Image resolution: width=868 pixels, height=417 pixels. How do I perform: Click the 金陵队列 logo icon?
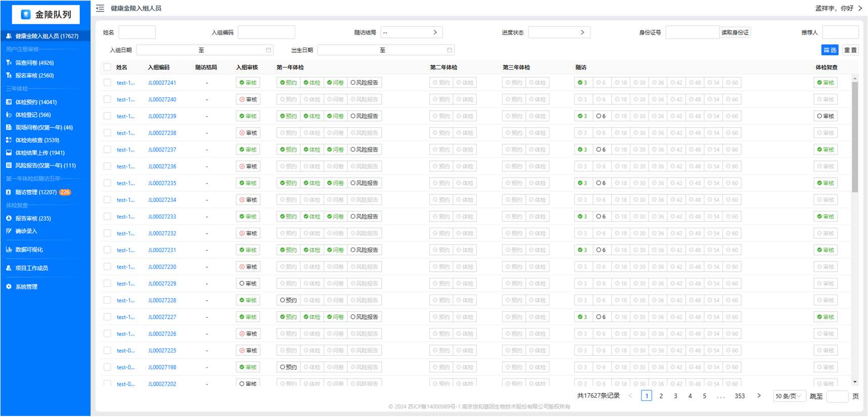[25, 15]
